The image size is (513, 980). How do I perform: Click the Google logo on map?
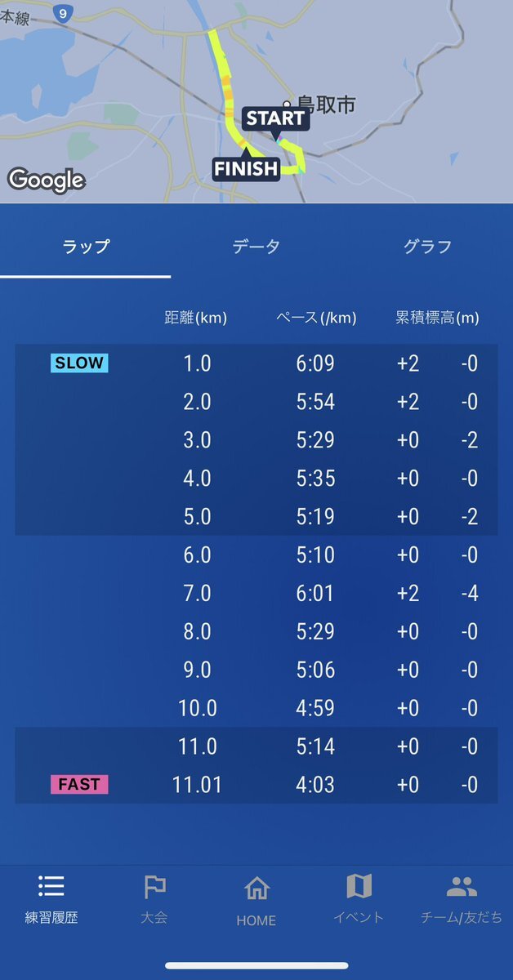pyautogui.click(x=46, y=180)
